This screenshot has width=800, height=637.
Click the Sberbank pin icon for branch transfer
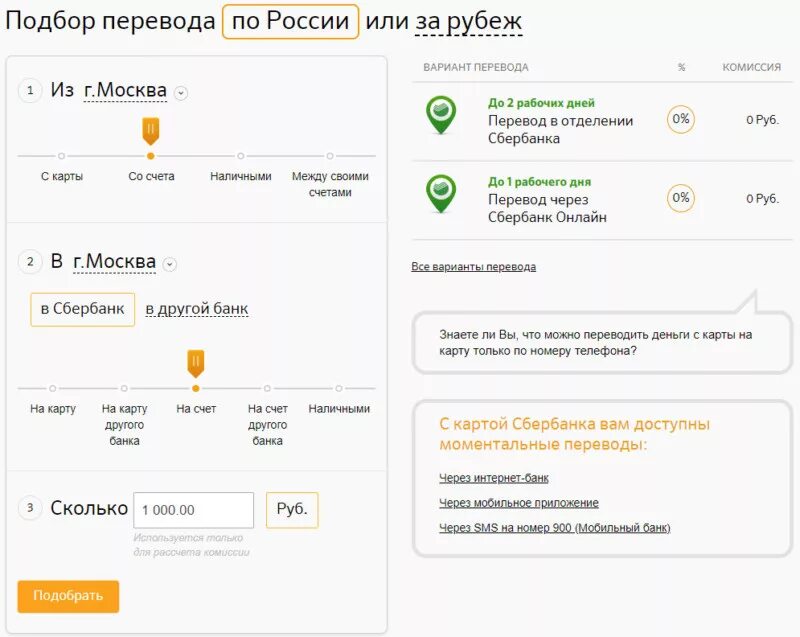tap(441, 115)
